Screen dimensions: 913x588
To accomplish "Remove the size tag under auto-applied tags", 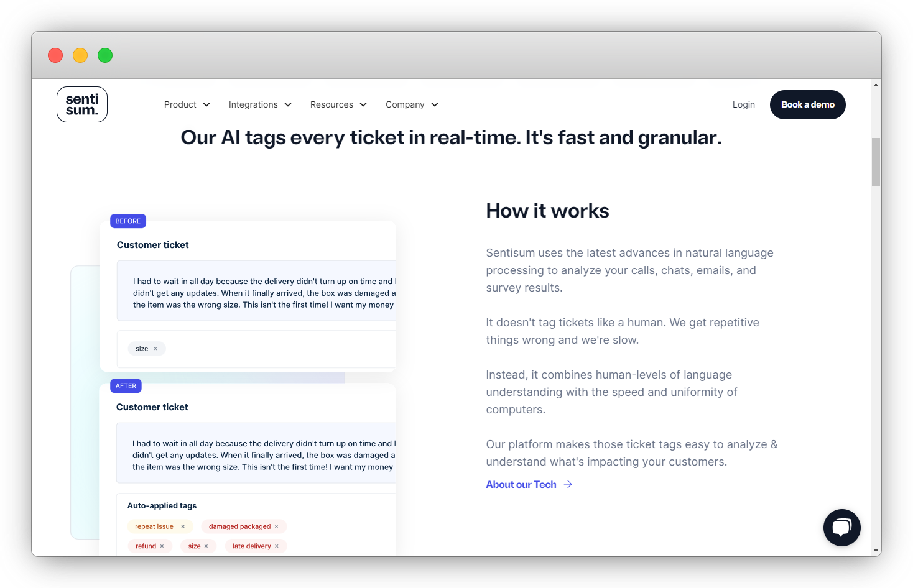I will click(206, 546).
